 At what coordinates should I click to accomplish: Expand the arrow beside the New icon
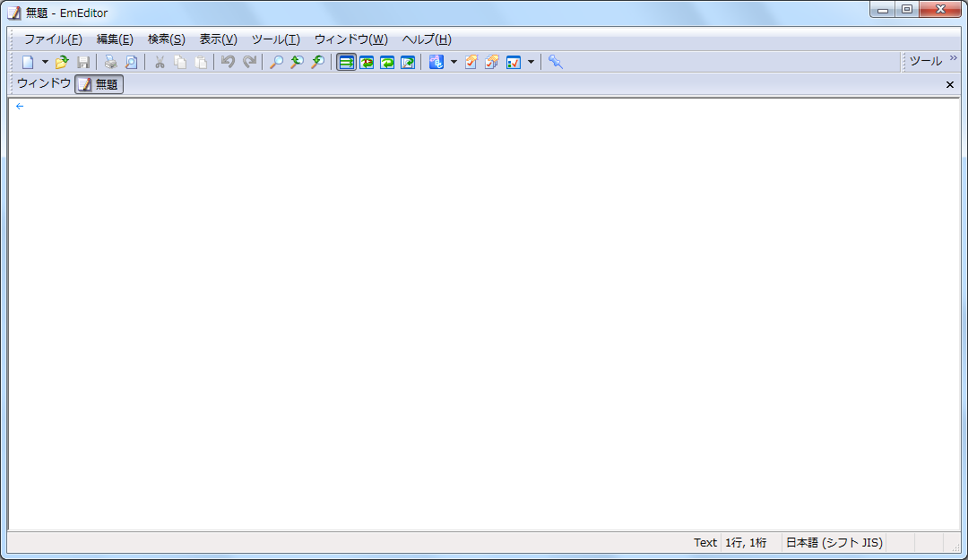(45, 62)
